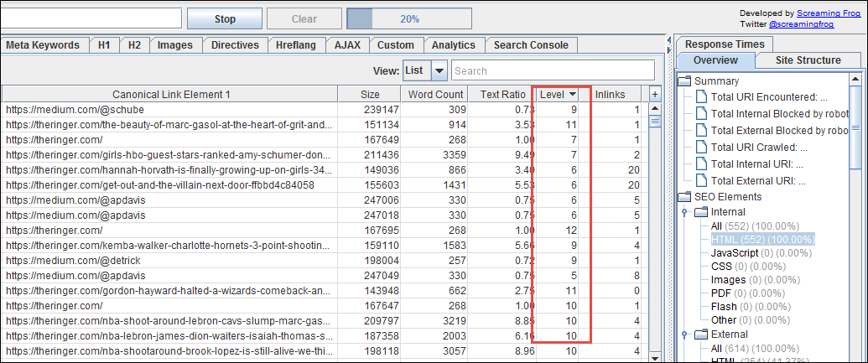Select the Site Structure tab
This screenshot has height=363, width=868.
pyautogui.click(x=808, y=60)
